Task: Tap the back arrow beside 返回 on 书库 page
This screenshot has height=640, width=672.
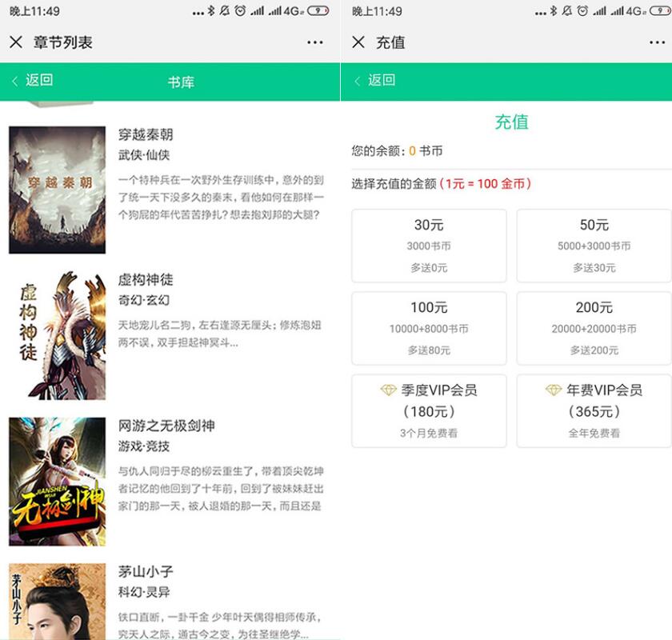Action: [16, 81]
